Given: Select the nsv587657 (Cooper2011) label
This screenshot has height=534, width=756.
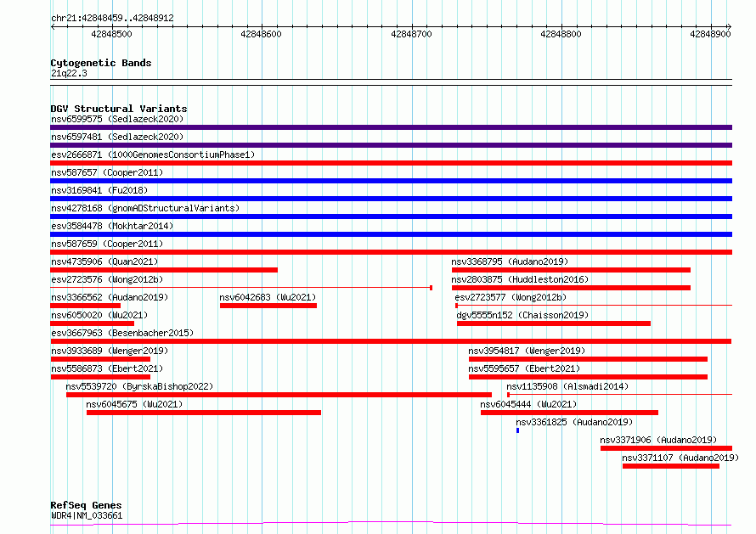Looking at the screenshot, I should tap(107, 172).
